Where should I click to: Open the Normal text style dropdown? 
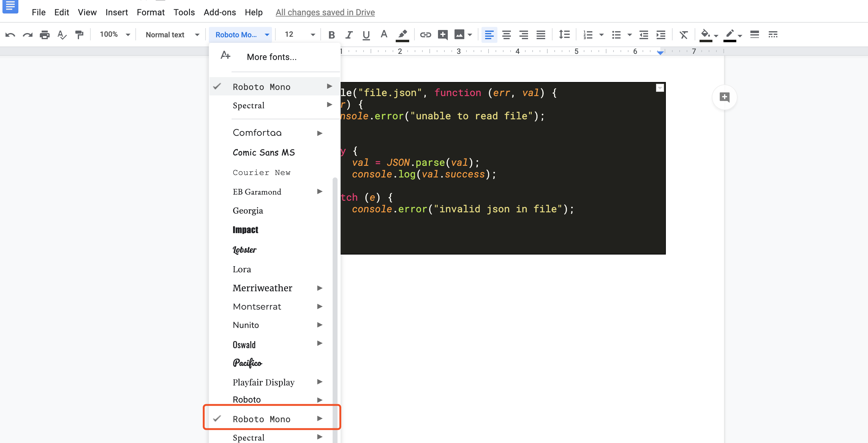tap(172, 35)
